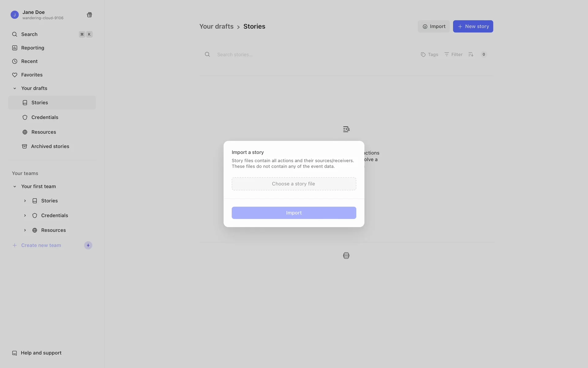
Task: Open the Recent items view
Action: click(29, 61)
